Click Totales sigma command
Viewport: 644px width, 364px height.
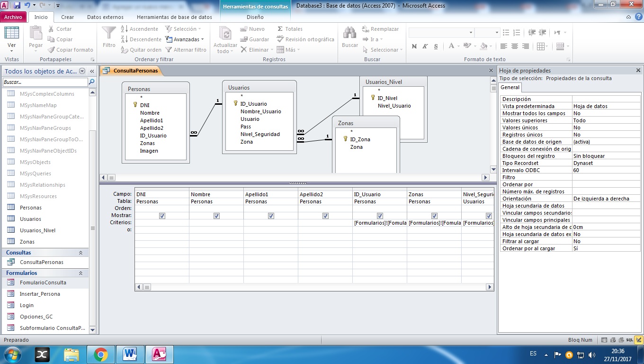[290, 29]
